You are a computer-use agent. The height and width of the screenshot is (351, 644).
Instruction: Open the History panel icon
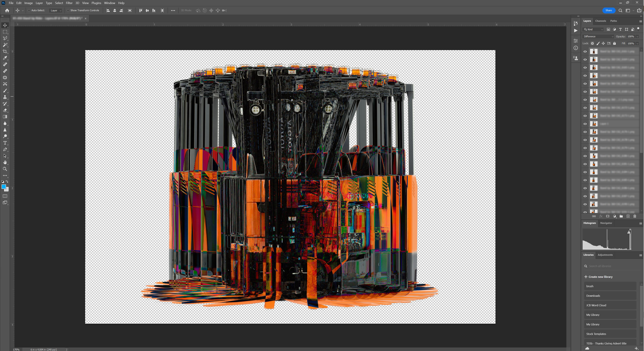coord(576,23)
